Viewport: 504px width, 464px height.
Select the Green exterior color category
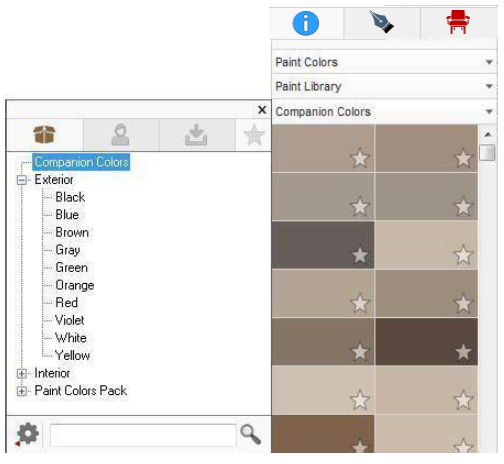point(71,267)
